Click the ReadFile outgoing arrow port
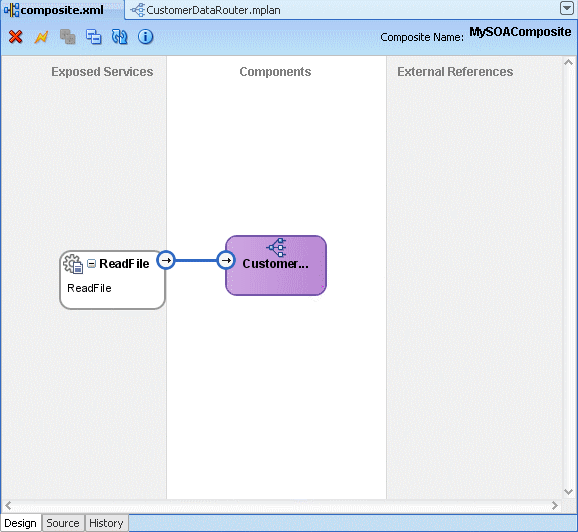578x532 pixels. pos(166,260)
